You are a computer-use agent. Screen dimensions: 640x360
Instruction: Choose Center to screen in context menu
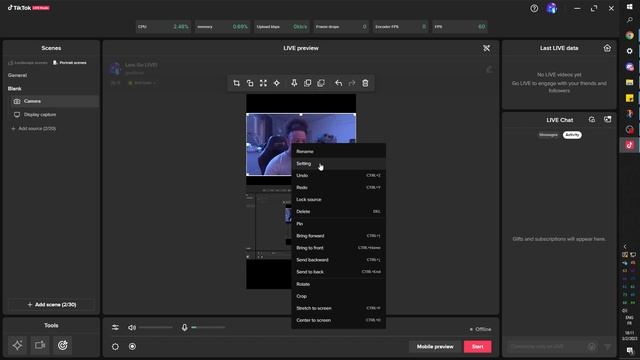pos(338,320)
